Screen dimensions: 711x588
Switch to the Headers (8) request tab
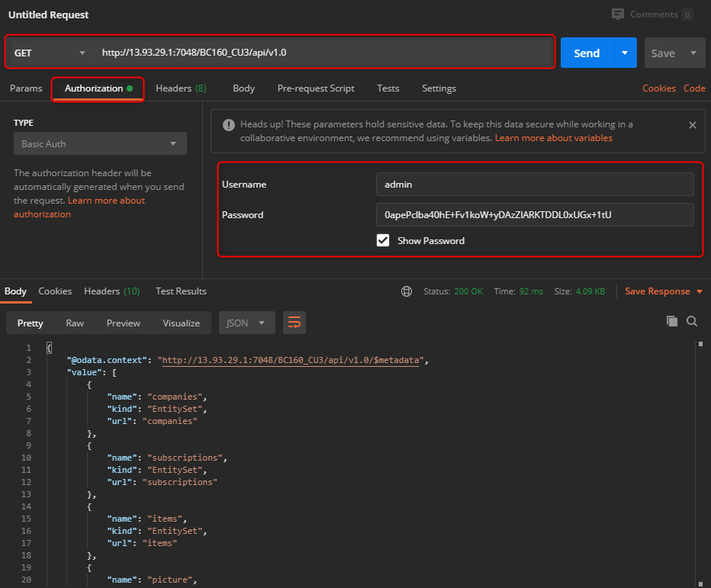[x=181, y=88]
